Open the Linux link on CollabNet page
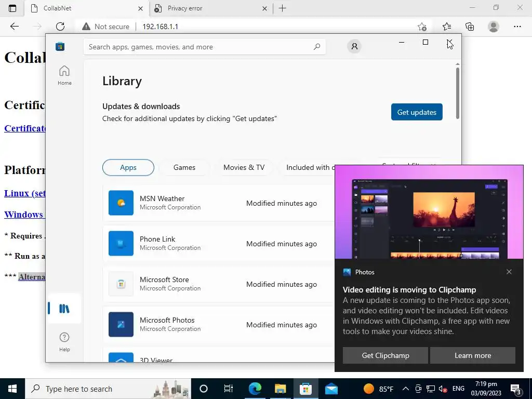532x399 pixels. (x=25, y=193)
